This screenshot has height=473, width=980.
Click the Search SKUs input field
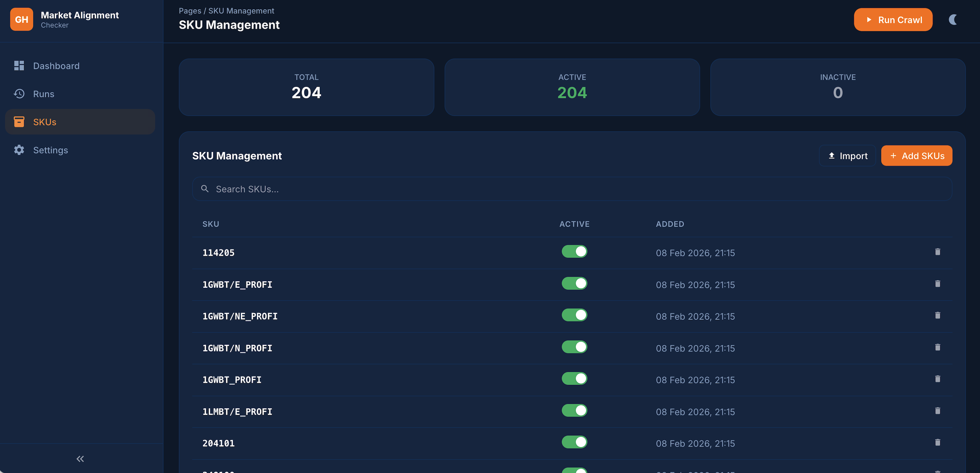click(571, 189)
